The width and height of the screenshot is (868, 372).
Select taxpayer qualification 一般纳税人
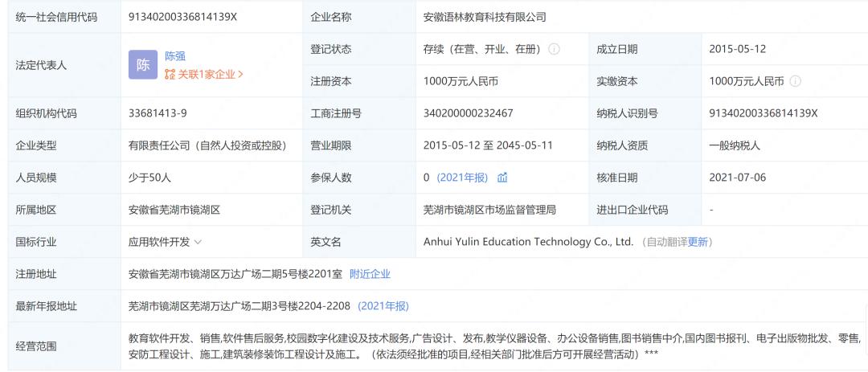point(735,145)
